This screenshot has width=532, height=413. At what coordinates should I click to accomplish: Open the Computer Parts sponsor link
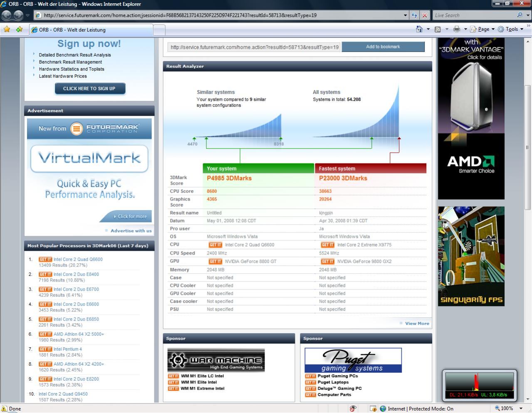(x=334, y=395)
